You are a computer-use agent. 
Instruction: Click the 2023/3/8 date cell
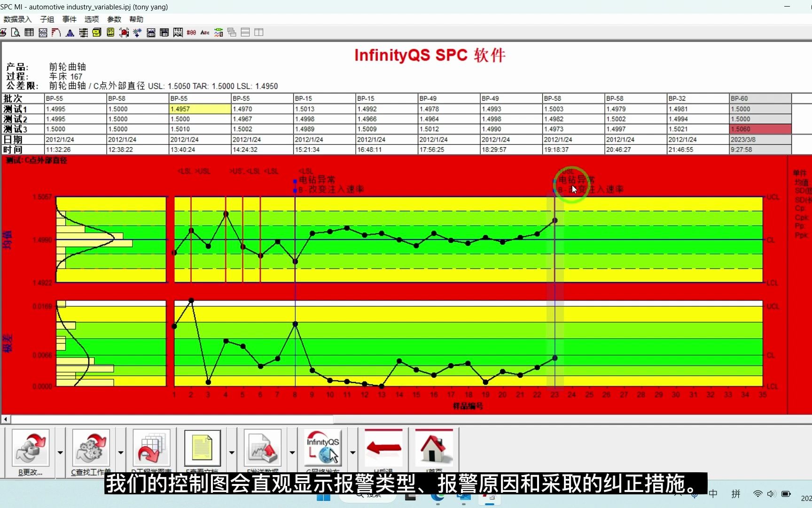tap(760, 140)
